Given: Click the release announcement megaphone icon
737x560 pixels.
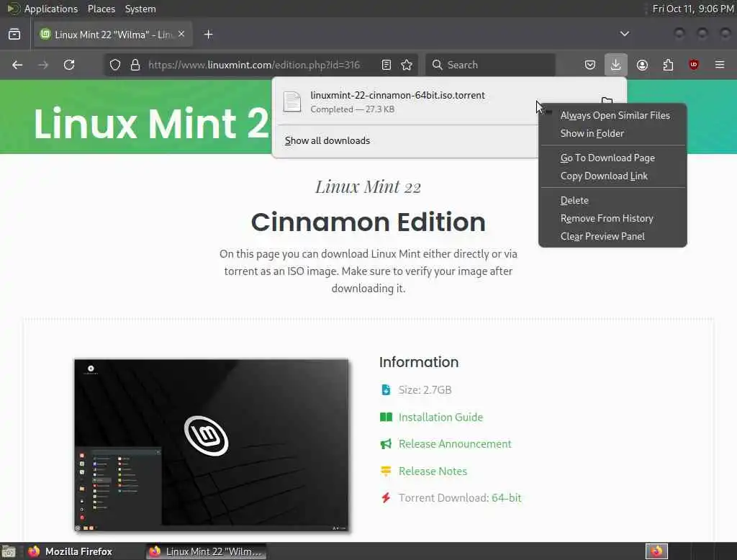Looking at the screenshot, I should coord(386,444).
